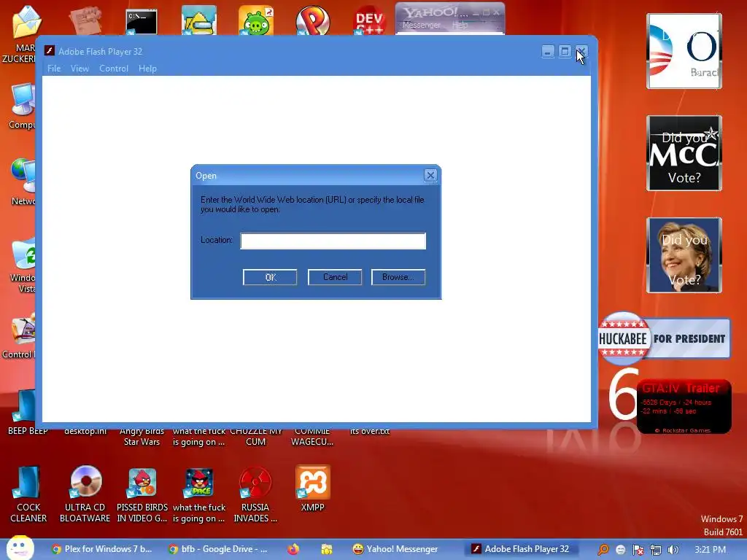Select the green pig Bad Piggies icon

coord(256,21)
